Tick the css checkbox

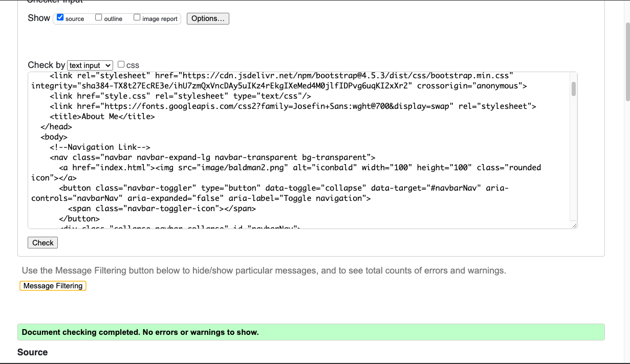click(121, 64)
